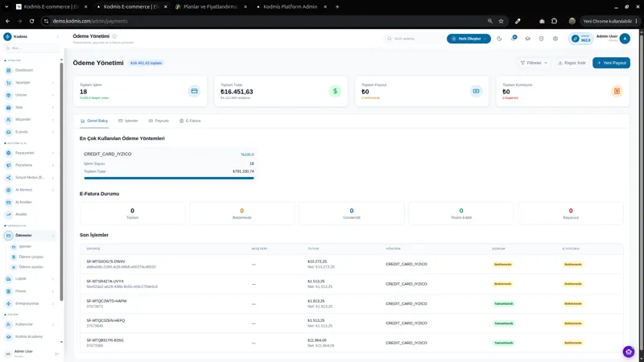Click the Siparişler cart icon
644x362 pixels.
click(x=9, y=83)
